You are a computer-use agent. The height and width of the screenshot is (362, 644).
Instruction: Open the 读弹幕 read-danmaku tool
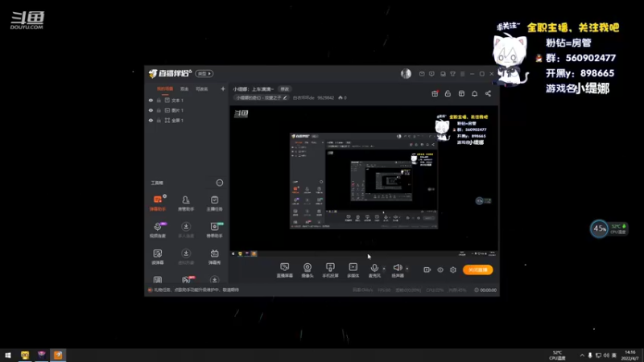pyautogui.click(x=157, y=257)
